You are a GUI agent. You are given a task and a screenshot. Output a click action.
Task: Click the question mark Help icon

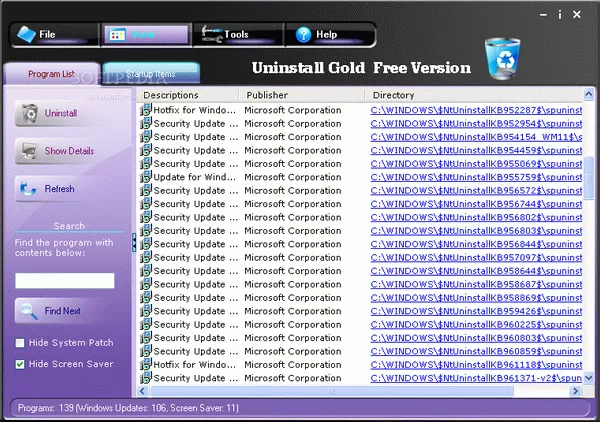point(303,34)
